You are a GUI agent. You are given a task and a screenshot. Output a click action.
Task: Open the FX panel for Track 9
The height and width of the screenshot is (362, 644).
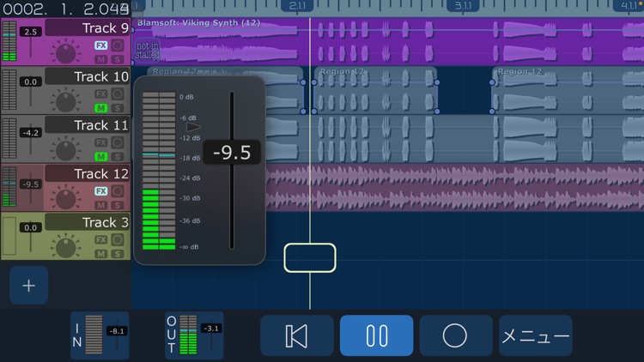[101, 45]
